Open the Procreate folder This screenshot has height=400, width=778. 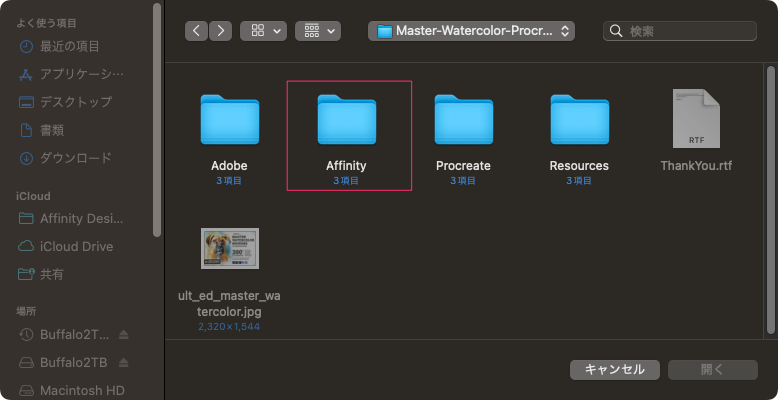[463, 120]
